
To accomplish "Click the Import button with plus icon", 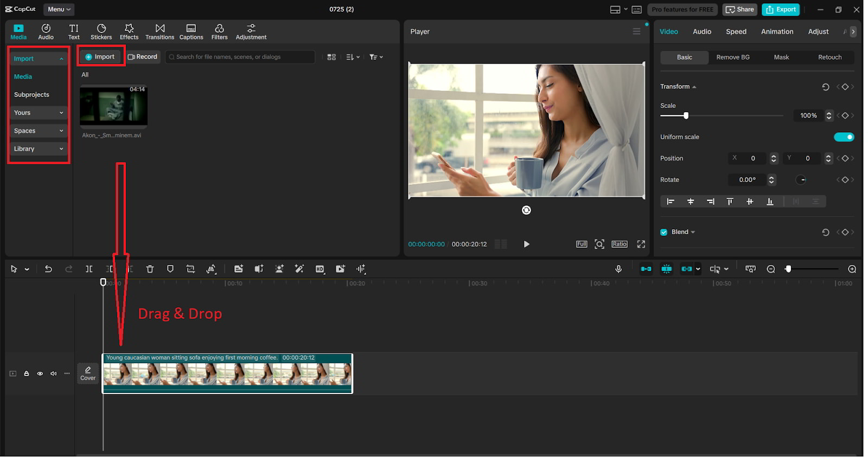I will coord(100,57).
